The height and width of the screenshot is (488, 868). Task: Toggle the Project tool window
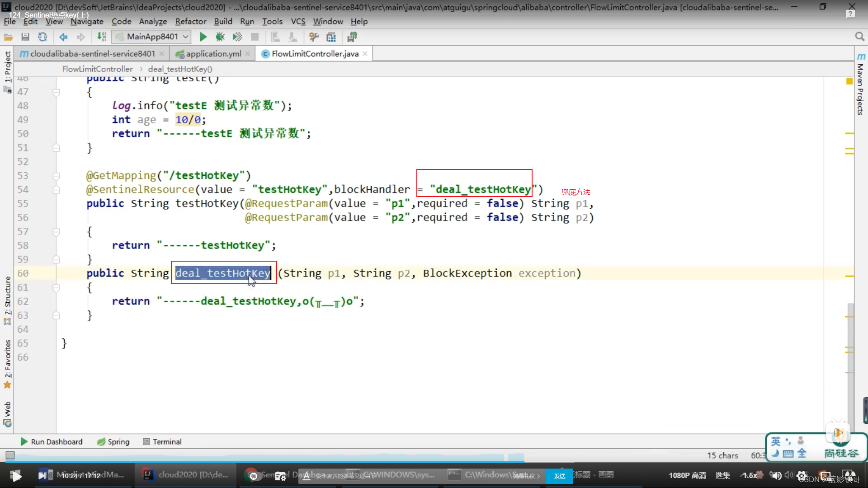pos(8,67)
